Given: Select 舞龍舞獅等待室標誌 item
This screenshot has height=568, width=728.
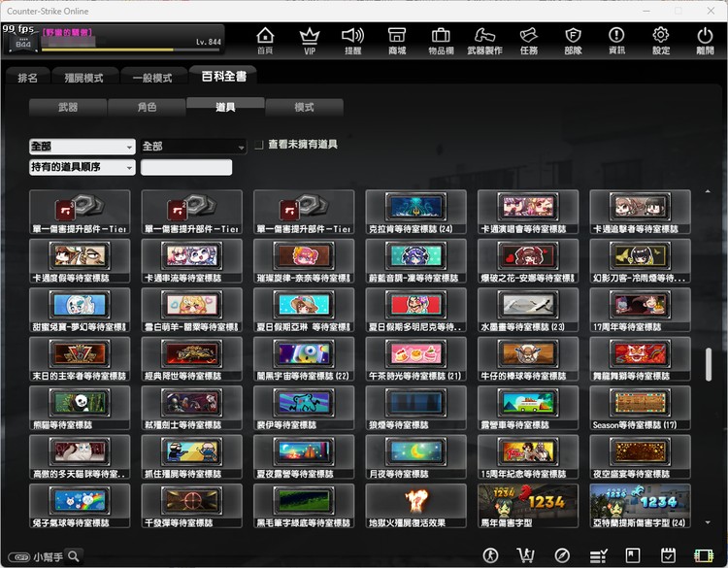Looking at the screenshot, I should click(x=641, y=359).
